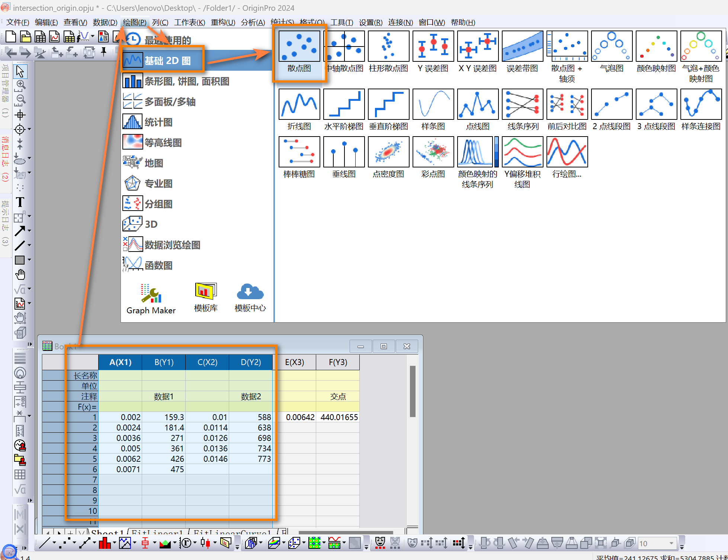Select the Text tool in left toolbar
The width and height of the screenshot is (728, 560).
(x=20, y=202)
